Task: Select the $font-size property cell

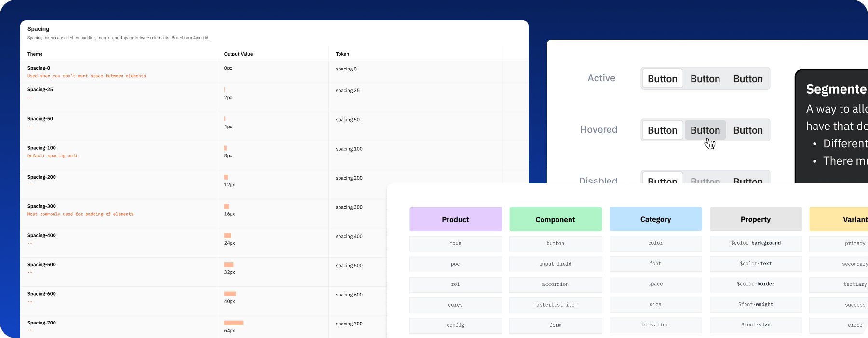Action: 756,325
